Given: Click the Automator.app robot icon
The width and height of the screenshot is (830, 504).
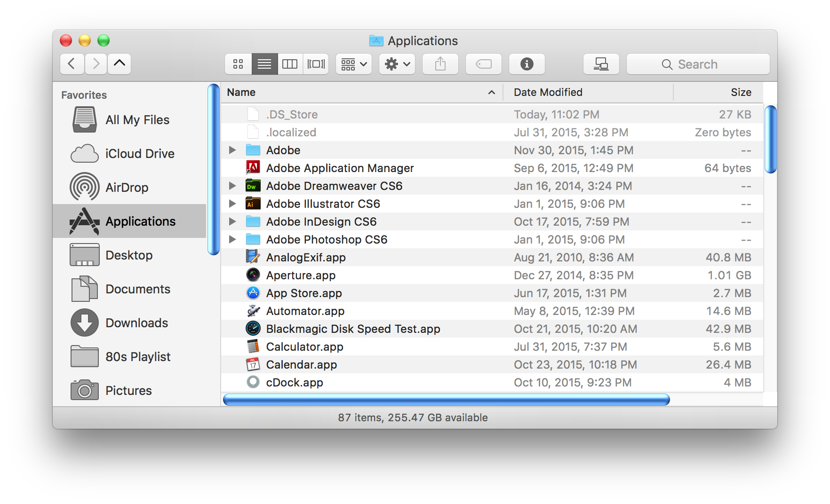Looking at the screenshot, I should (x=253, y=310).
